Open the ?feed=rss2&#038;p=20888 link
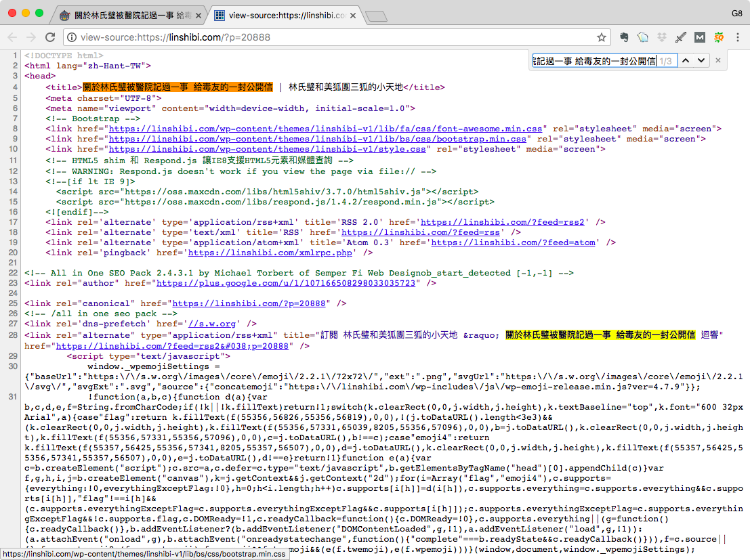The image size is (750, 560). pyautogui.click(x=172, y=346)
